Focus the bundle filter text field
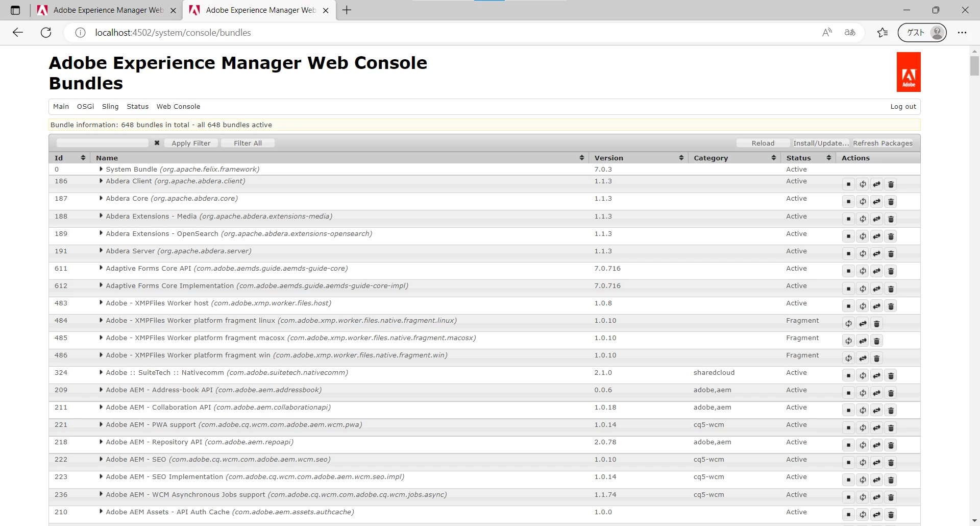The width and height of the screenshot is (980, 526). pyautogui.click(x=103, y=143)
